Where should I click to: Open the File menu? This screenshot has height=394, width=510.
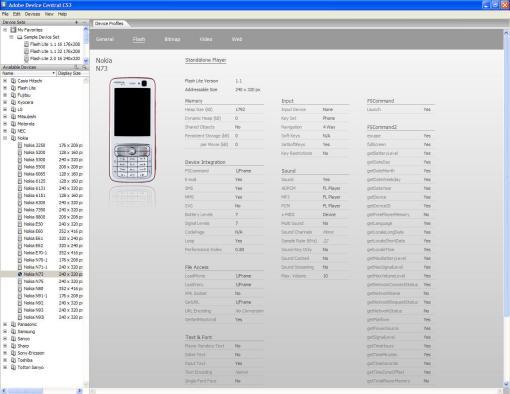[5, 14]
